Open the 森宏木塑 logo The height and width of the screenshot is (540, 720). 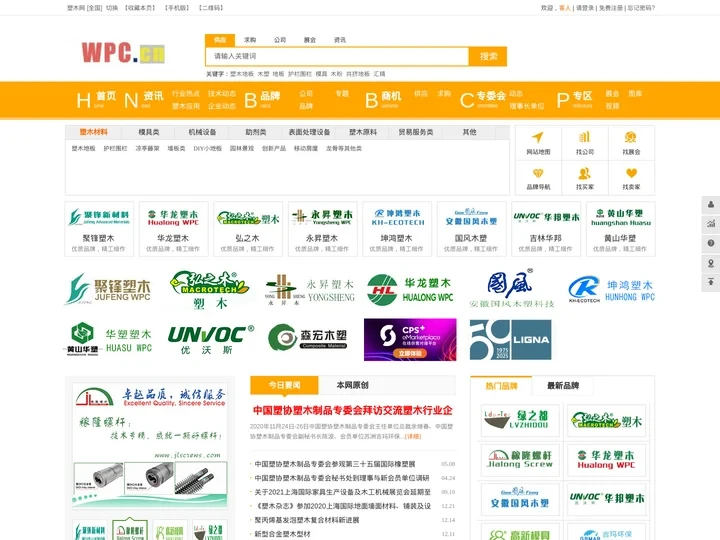(x=308, y=338)
